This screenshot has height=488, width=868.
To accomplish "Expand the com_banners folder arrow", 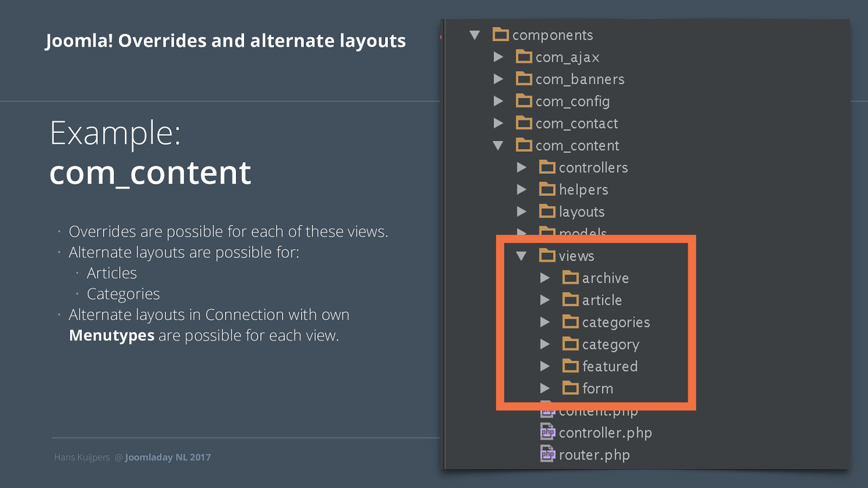I will tap(498, 79).
